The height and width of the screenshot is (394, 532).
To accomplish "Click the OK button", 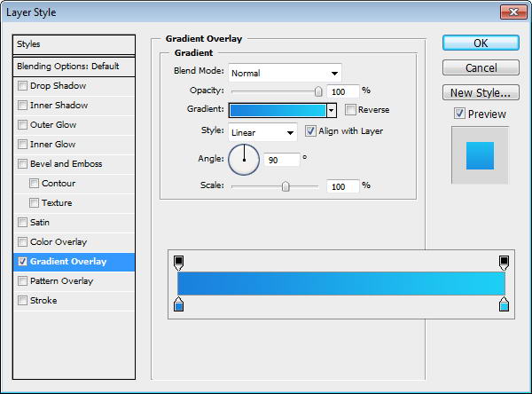I will [481, 43].
